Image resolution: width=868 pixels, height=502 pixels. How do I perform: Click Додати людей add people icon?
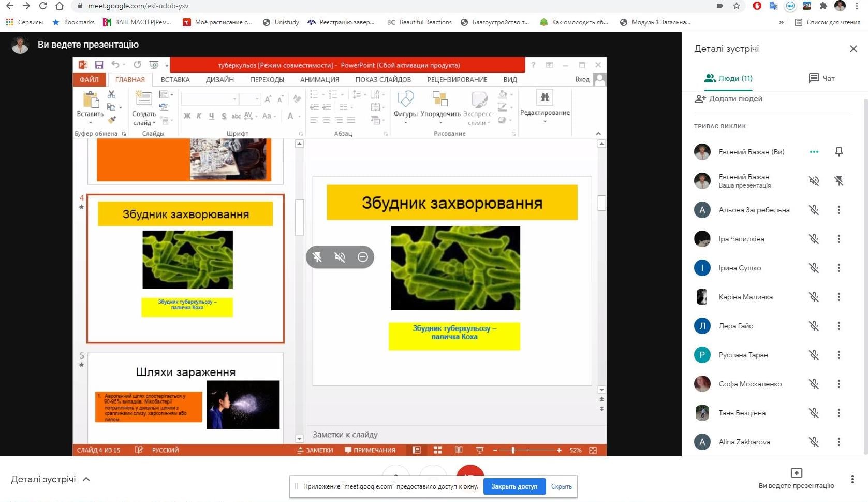tap(700, 99)
